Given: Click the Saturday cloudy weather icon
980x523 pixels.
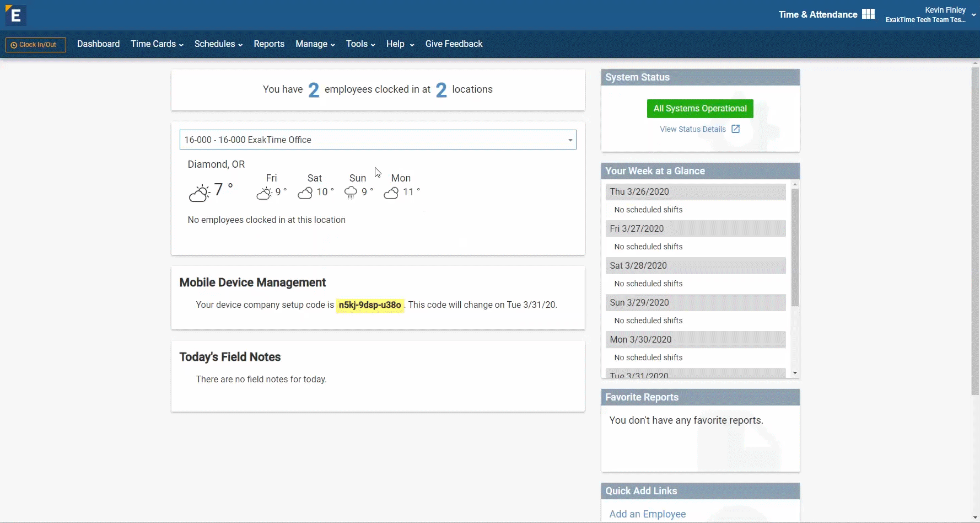Looking at the screenshot, I should 305,193.
